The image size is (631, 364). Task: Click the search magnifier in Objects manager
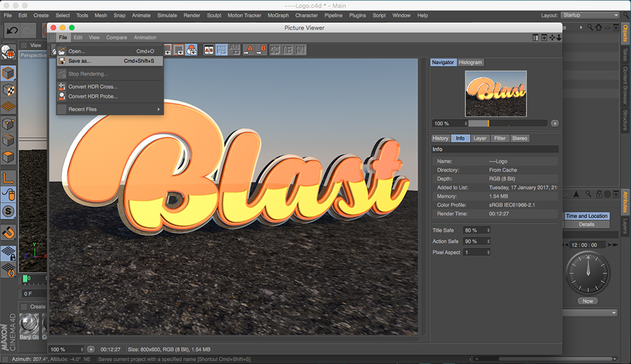[590, 28]
